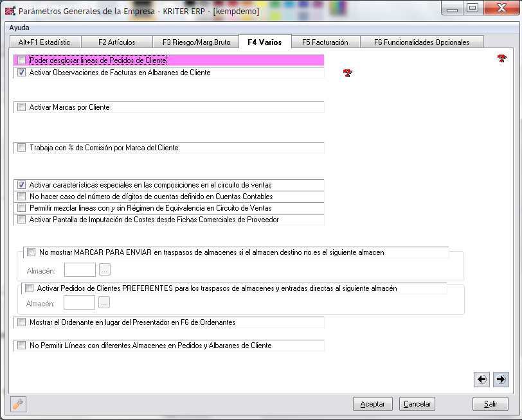The image size is (522, 420).
Task: Click the Cancelar button
Action: point(417,404)
